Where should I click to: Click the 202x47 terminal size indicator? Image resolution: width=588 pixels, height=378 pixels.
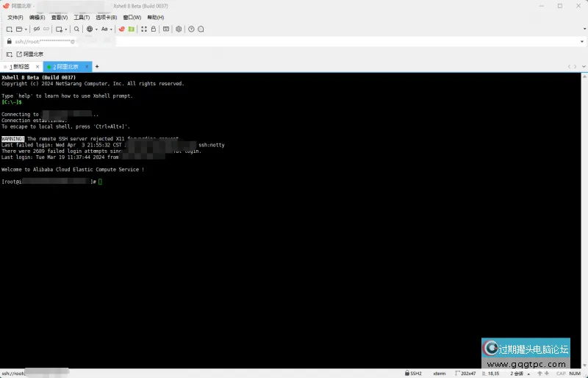point(466,374)
